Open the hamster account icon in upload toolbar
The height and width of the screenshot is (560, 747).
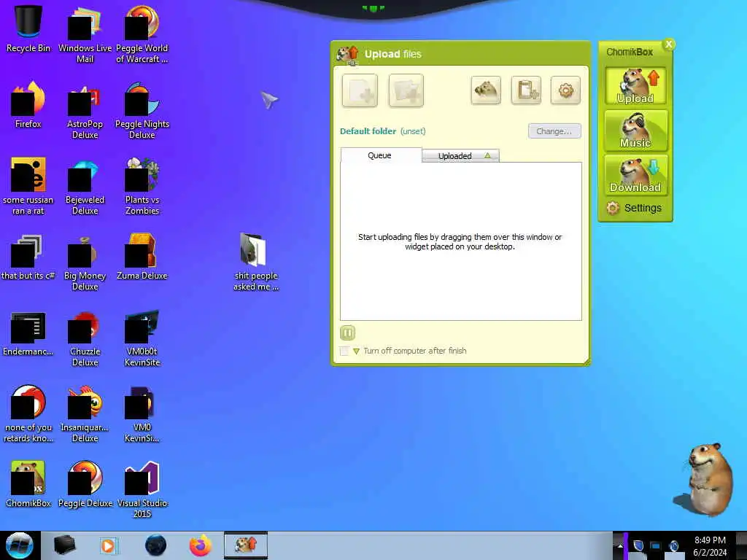(x=485, y=90)
